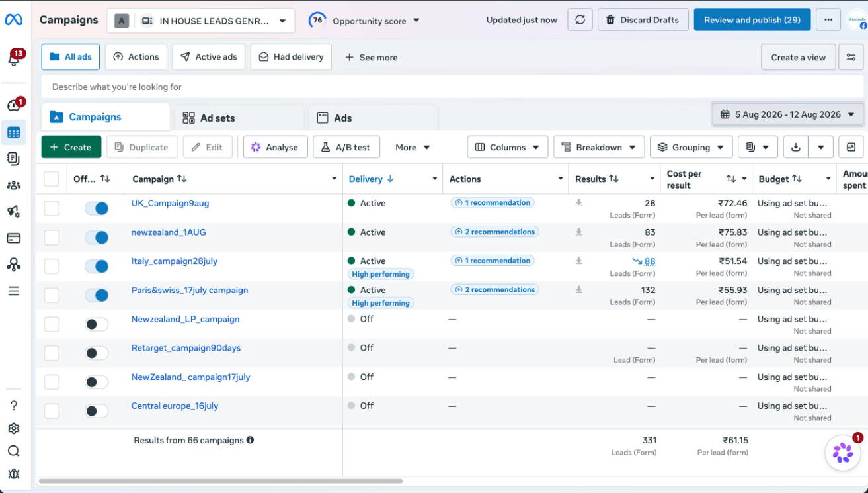This screenshot has height=493, width=868.
Task: Click the Retarget_campaign90days campaign link
Action: pos(186,348)
